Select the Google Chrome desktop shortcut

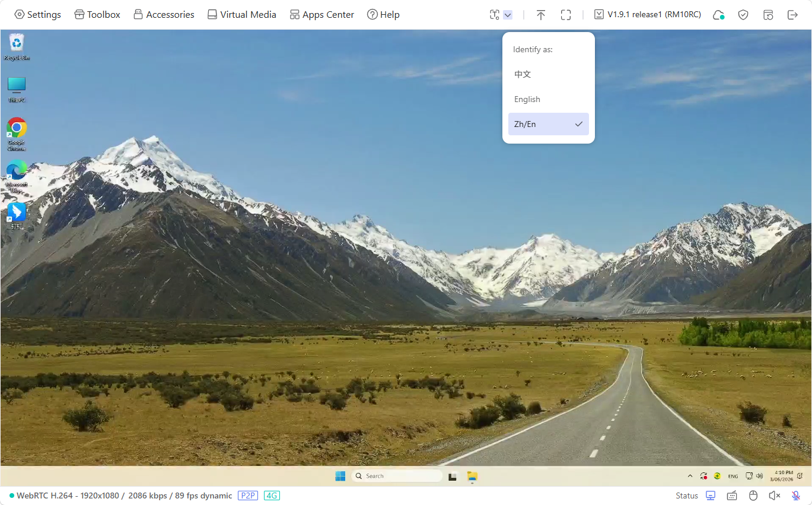pos(17,134)
